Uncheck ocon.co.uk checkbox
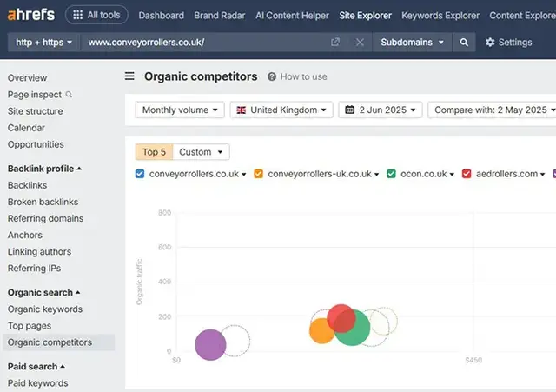 (391, 174)
